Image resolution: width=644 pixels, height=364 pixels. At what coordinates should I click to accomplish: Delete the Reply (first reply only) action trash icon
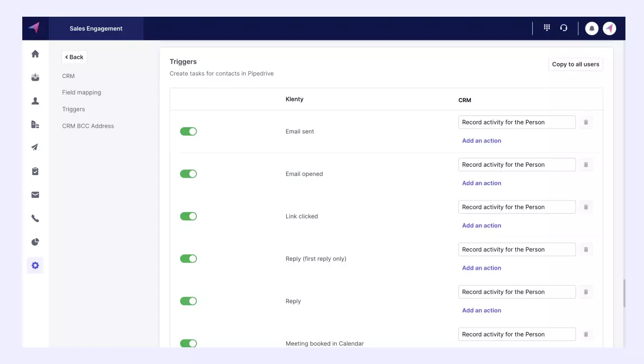tap(586, 249)
